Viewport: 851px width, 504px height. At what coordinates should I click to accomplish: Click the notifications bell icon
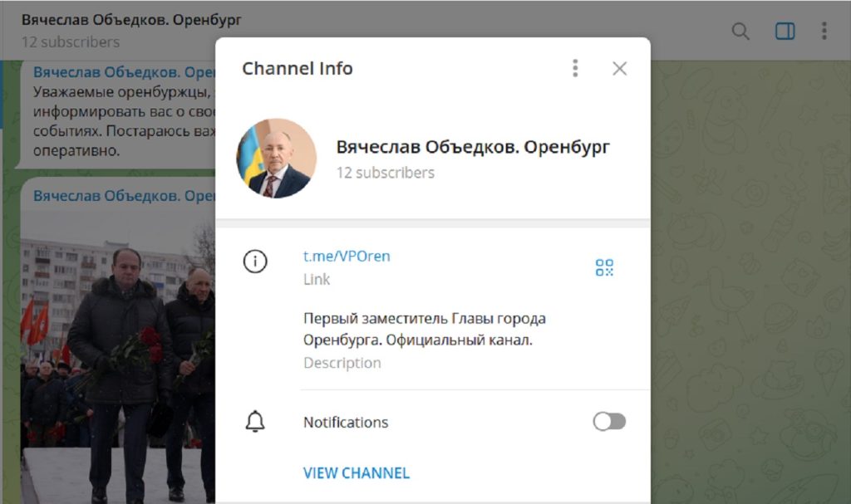click(255, 422)
